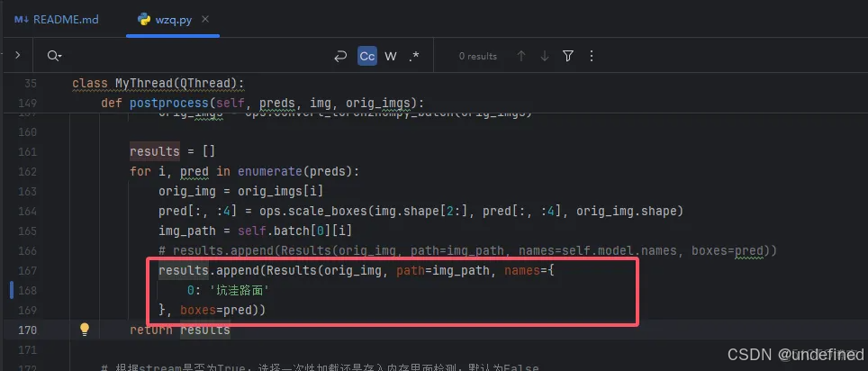Toggle Words (W) search option
The width and height of the screenshot is (868, 371).
[391, 56]
